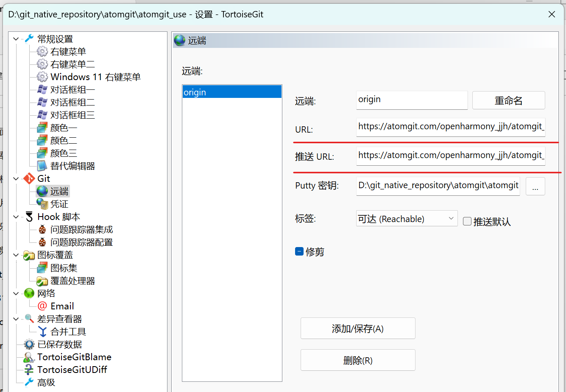Click the red Git diamond icon
Image resolution: width=566 pixels, height=392 pixels.
coord(29,178)
